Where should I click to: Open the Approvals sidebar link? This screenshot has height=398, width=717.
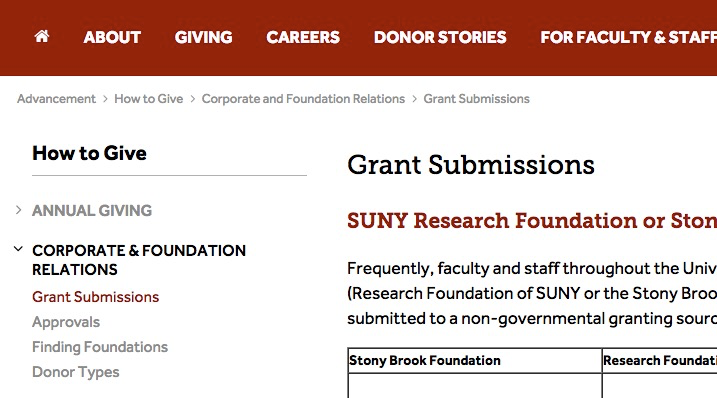66,322
